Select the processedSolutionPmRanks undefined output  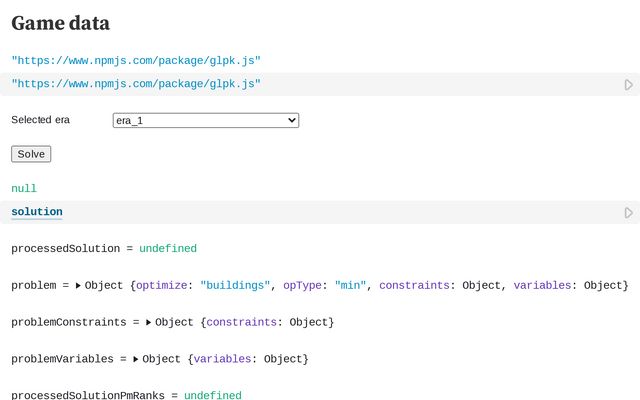point(212,395)
